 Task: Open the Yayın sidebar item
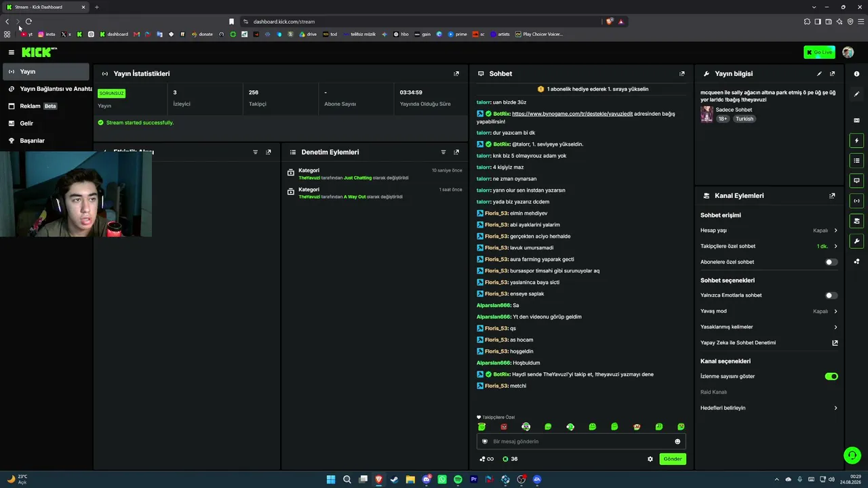[45, 71]
